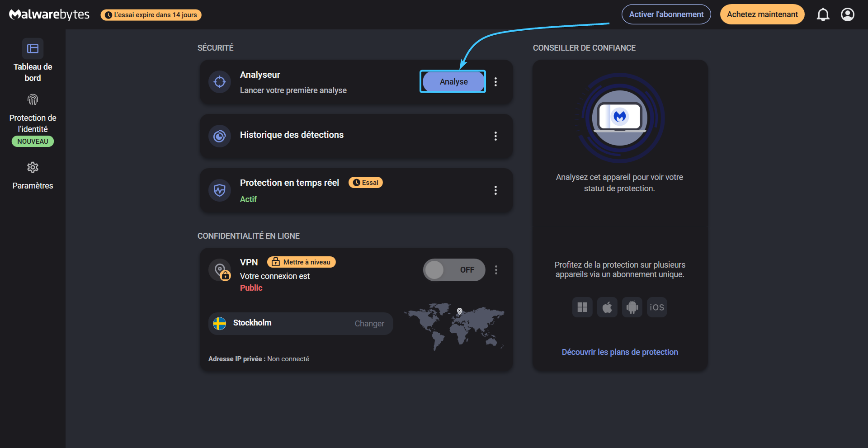Viewport: 868px width, 448px height.
Task: Turn on the VPN OFF toggle
Action: click(454, 270)
